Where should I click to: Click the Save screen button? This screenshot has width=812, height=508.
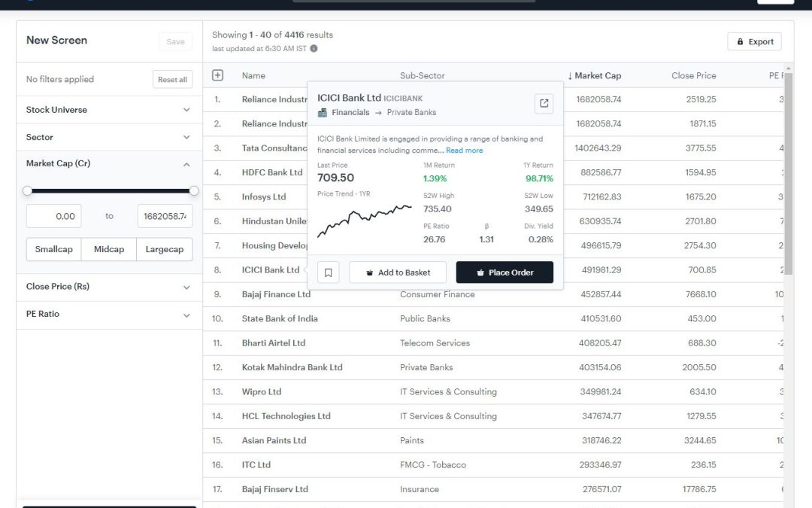tap(175, 41)
